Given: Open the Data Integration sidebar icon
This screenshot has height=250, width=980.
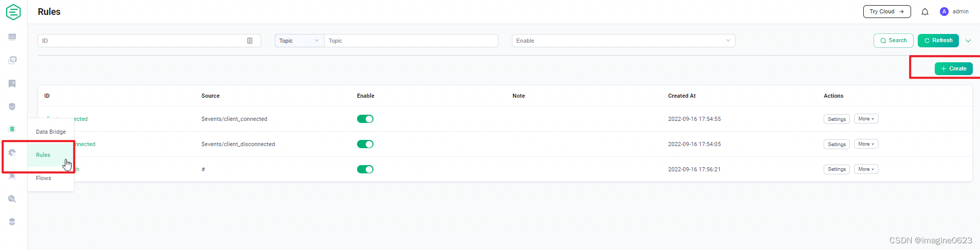Looking at the screenshot, I should point(12,129).
